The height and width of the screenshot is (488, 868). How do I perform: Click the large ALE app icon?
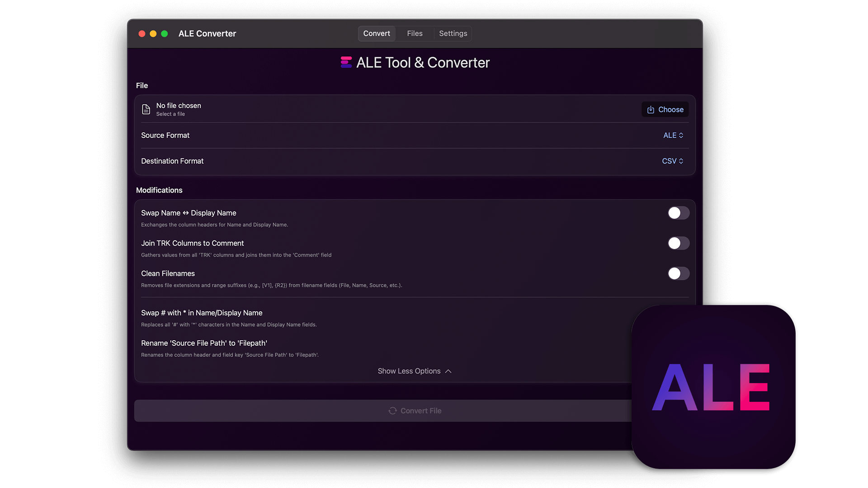(713, 387)
